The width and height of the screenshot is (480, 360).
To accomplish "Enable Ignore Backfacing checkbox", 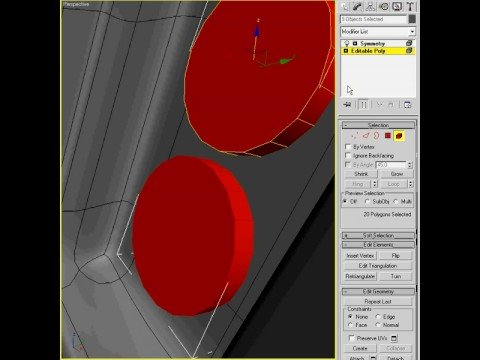I will point(348,155).
